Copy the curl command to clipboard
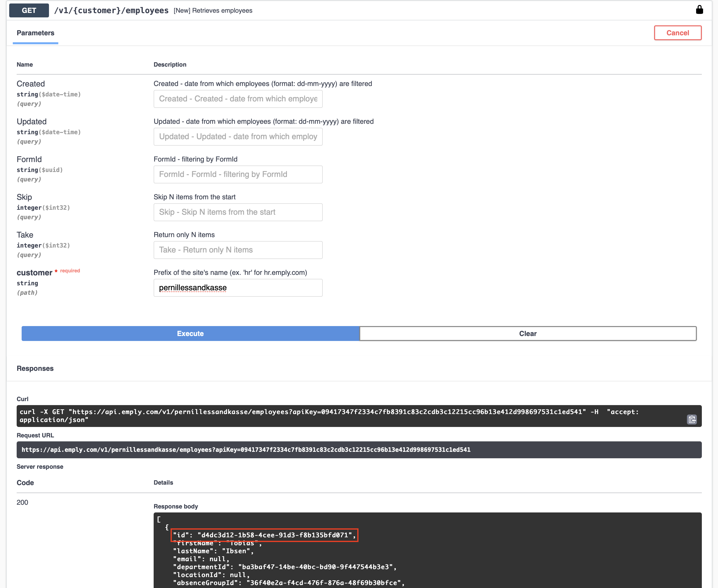Image resolution: width=718 pixels, height=588 pixels. (692, 419)
